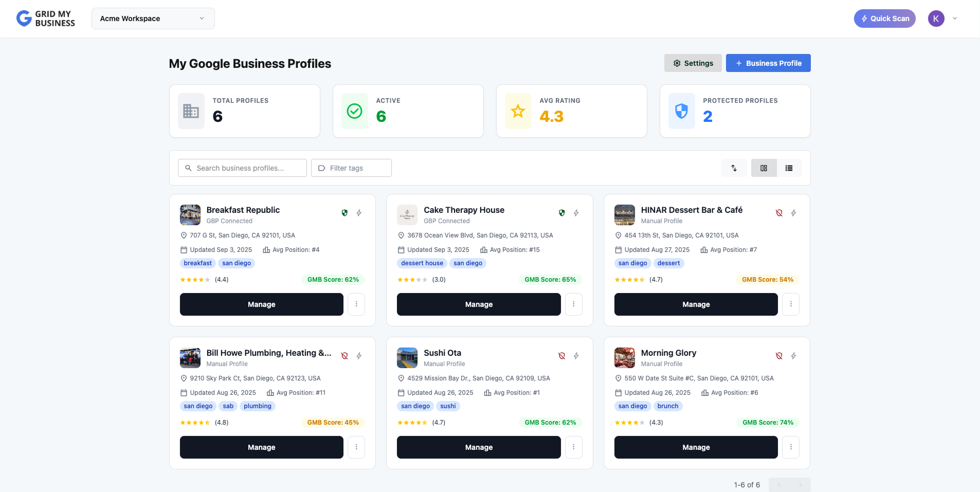
Task: Click the HINAR address location pin
Action: pos(618,235)
